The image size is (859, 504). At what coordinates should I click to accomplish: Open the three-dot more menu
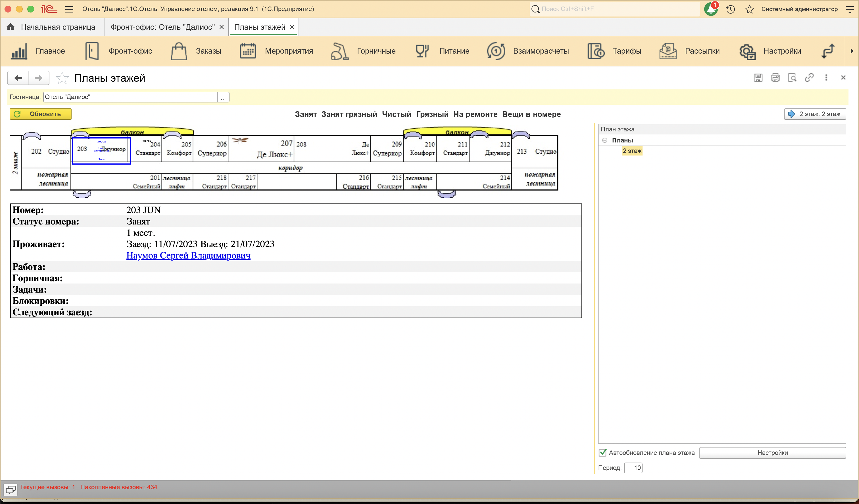(x=826, y=78)
